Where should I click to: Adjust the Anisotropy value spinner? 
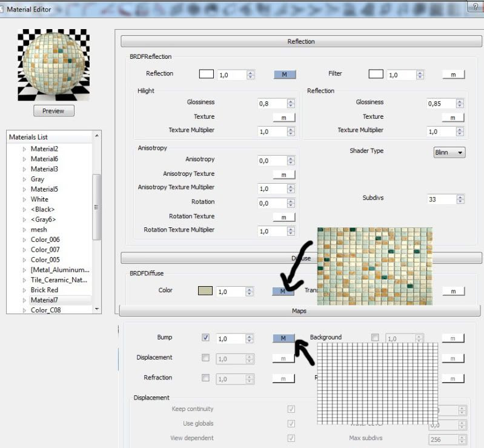click(291, 161)
